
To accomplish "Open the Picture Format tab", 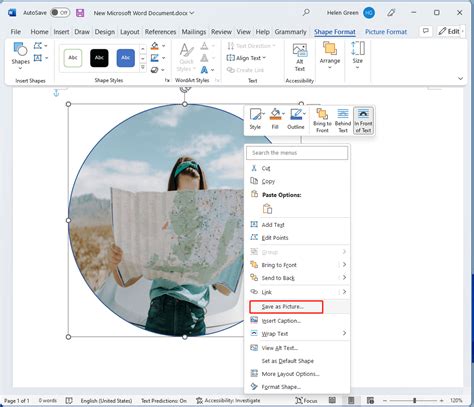I will pos(386,32).
